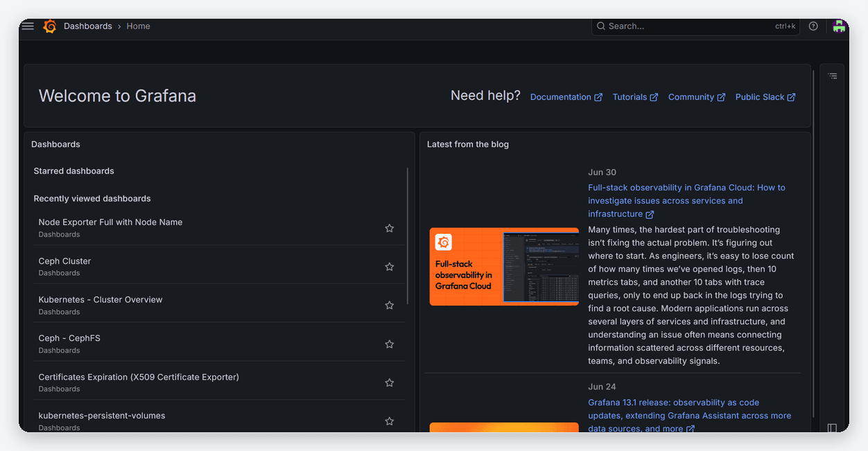Star the Ceph Cluster dashboard

click(390, 266)
